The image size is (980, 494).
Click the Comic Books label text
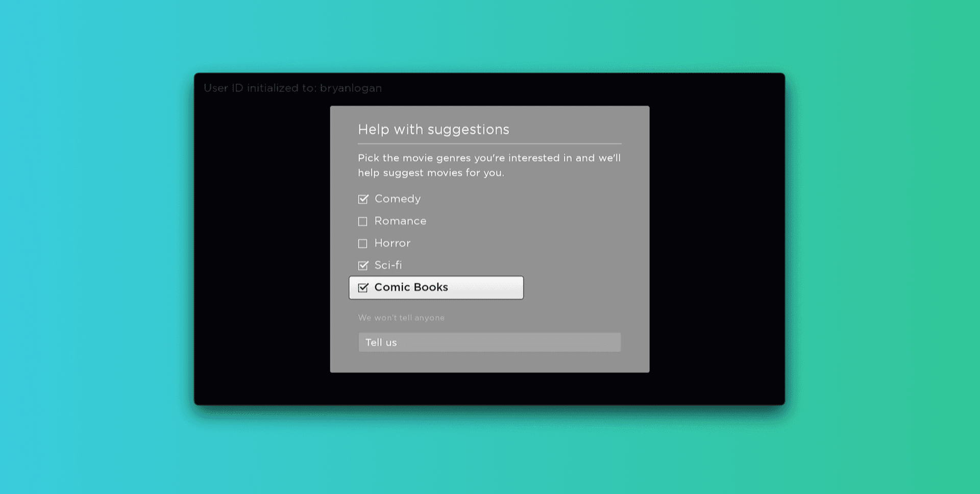coord(411,287)
